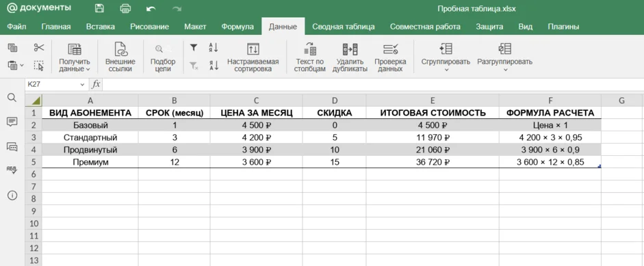
Task: Open sidebar About info icon
Action: [12, 196]
